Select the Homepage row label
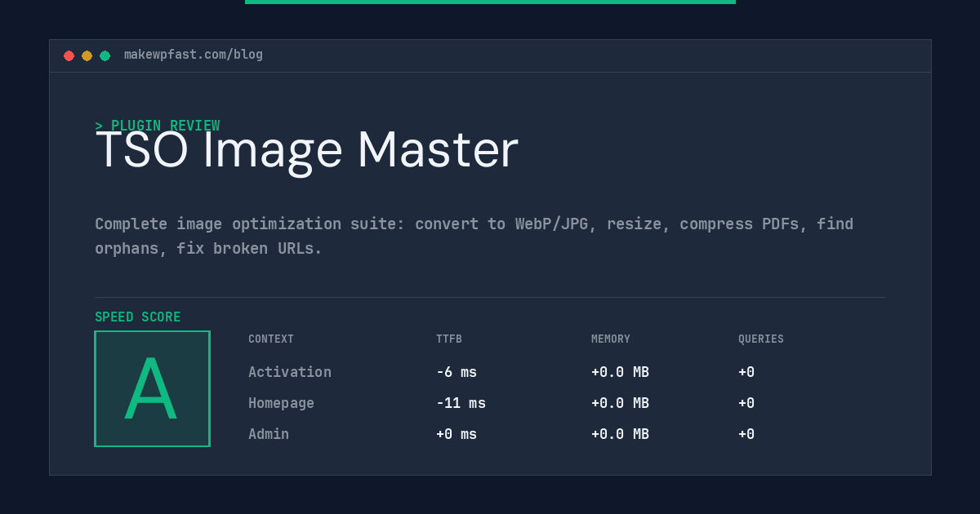This screenshot has width=980, height=514. (281, 403)
